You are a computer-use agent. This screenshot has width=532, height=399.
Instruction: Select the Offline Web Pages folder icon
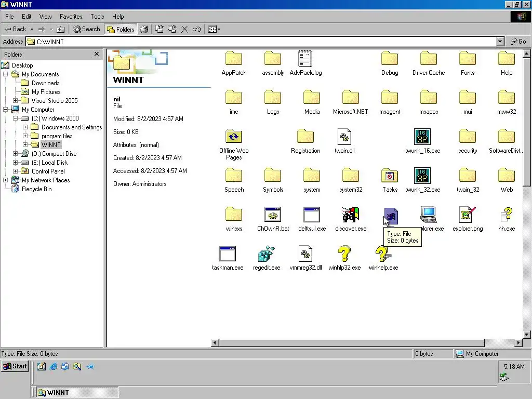(234, 137)
